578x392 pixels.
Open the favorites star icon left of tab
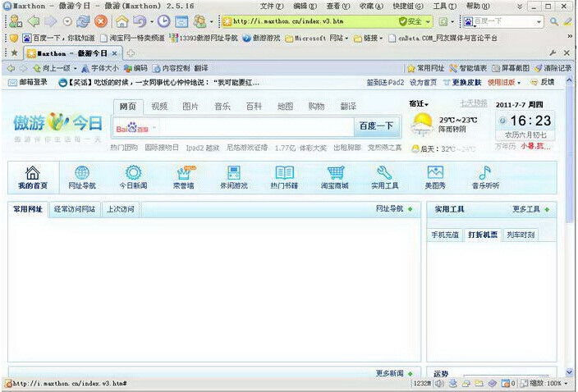pyautogui.click(x=15, y=53)
